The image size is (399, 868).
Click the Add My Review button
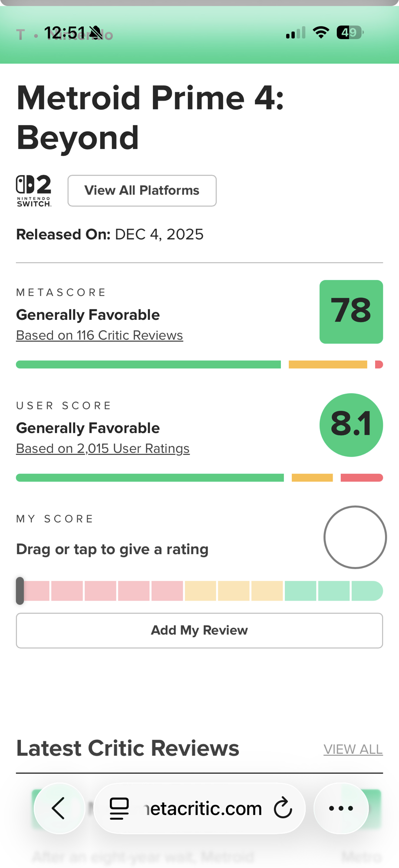point(199,630)
